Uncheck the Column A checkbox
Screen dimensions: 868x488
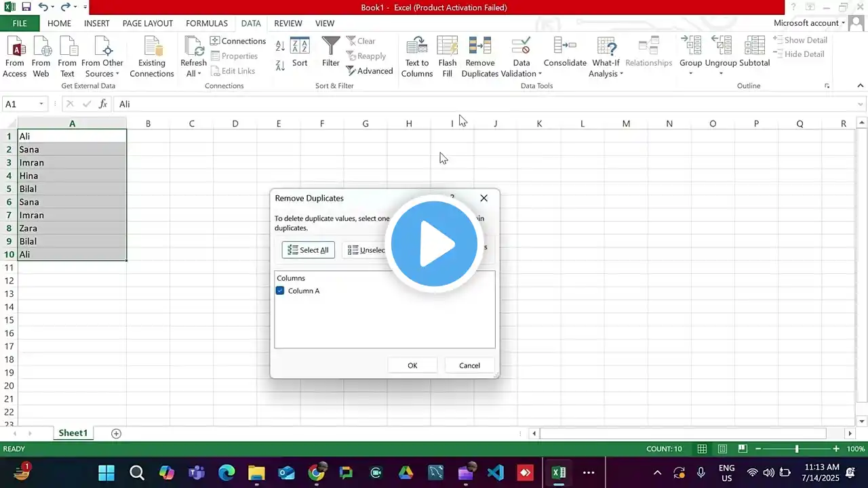click(280, 291)
